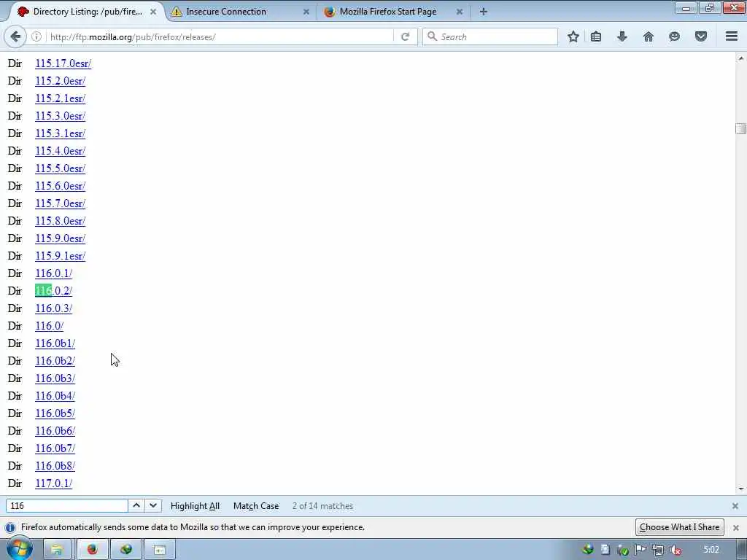Save page to Pocket icon
747x560 pixels.
(x=701, y=36)
